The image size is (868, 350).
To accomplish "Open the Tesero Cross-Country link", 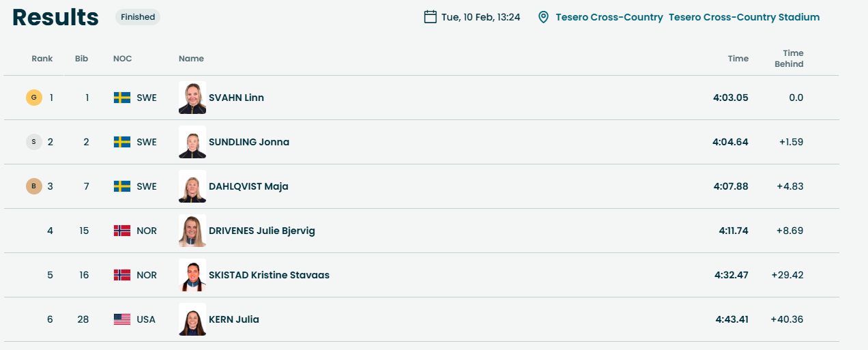I will click(609, 17).
